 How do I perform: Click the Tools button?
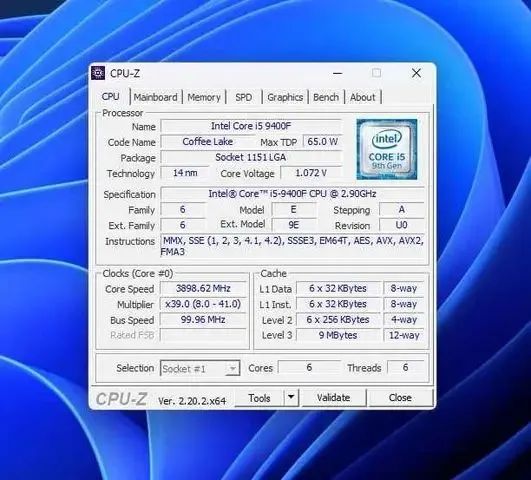tap(259, 398)
